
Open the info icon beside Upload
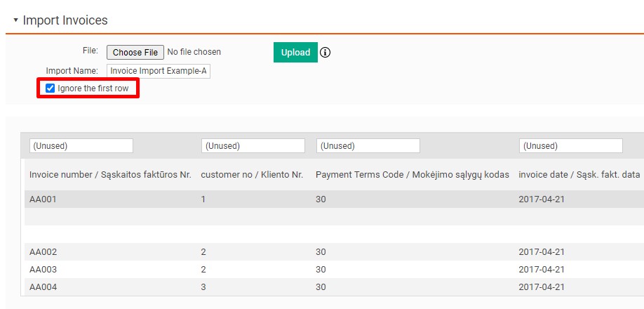(x=326, y=53)
